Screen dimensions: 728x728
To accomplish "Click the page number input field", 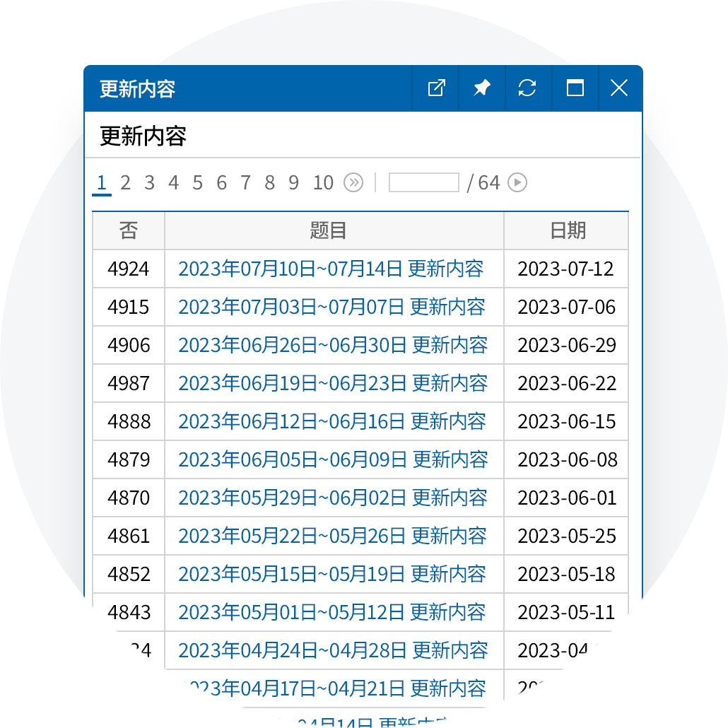I will tap(423, 183).
